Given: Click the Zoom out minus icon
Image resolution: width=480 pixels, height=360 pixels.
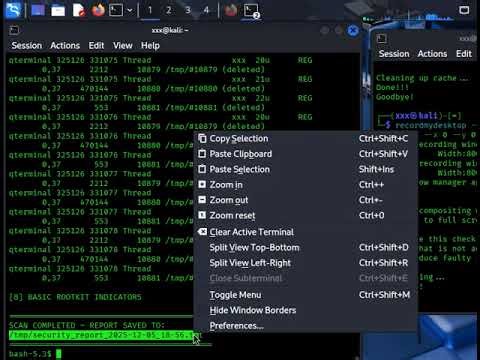Looking at the screenshot, I should click(202, 199).
